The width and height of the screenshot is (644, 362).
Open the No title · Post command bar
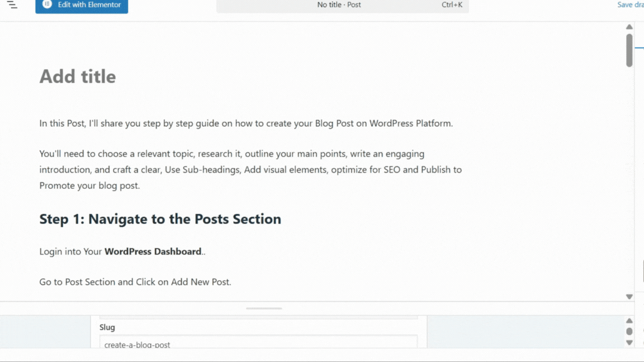[343, 6]
